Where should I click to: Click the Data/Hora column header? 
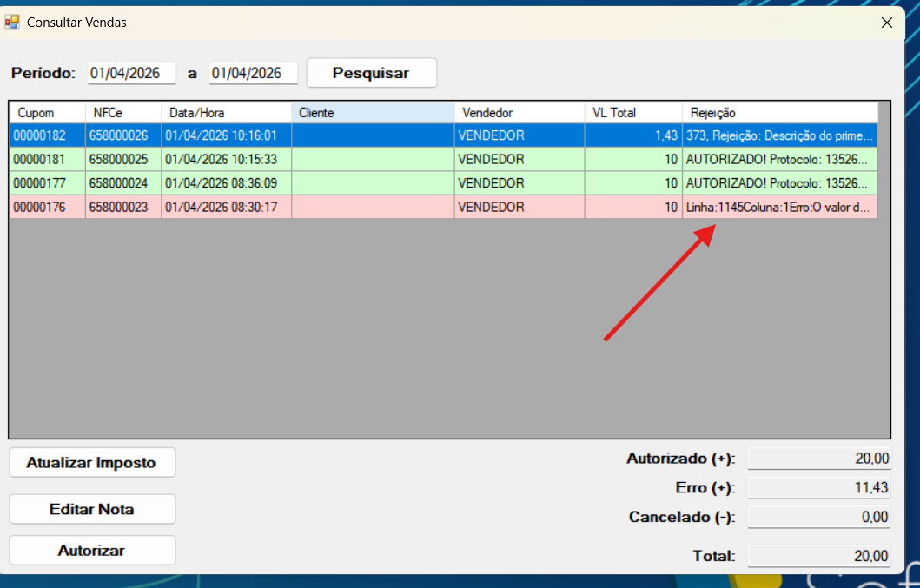coord(226,113)
